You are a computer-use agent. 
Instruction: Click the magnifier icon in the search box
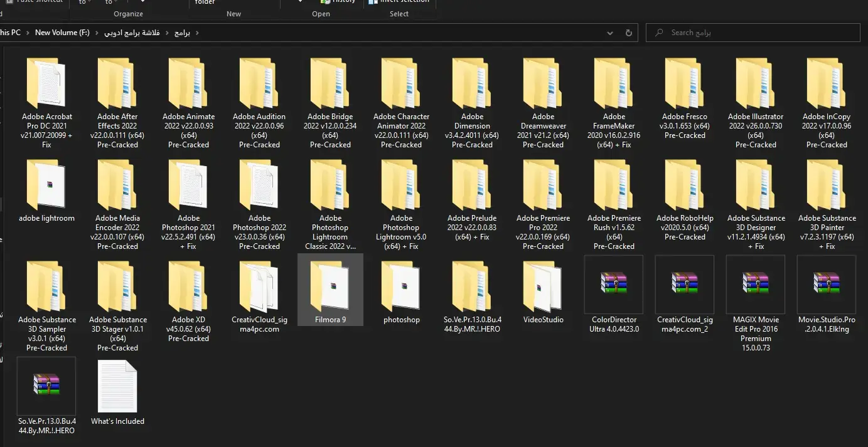[x=658, y=33]
